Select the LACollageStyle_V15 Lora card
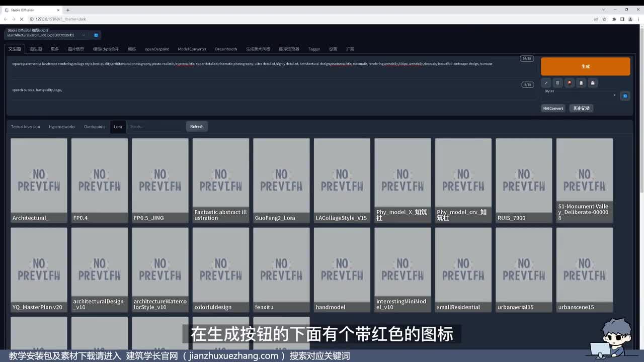Image resolution: width=644 pixels, height=362 pixels. click(342, 180)
